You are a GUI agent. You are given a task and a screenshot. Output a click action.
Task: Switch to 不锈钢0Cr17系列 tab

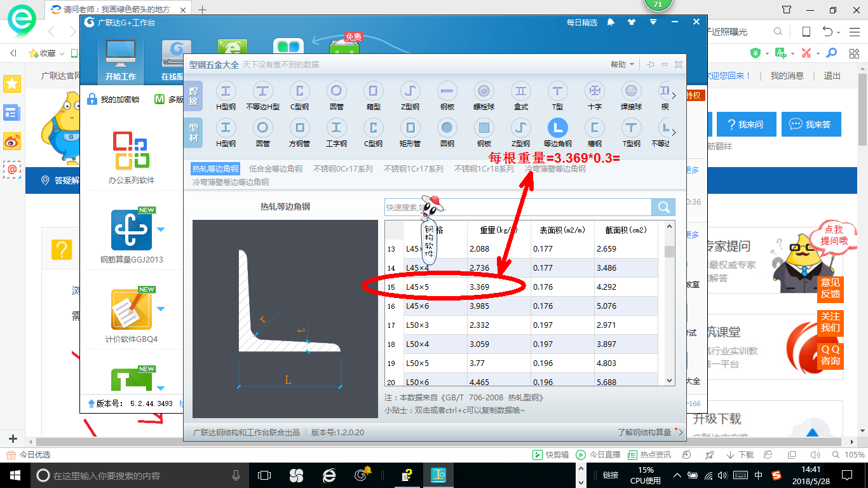pyautogui.click(x=342, y=169)
